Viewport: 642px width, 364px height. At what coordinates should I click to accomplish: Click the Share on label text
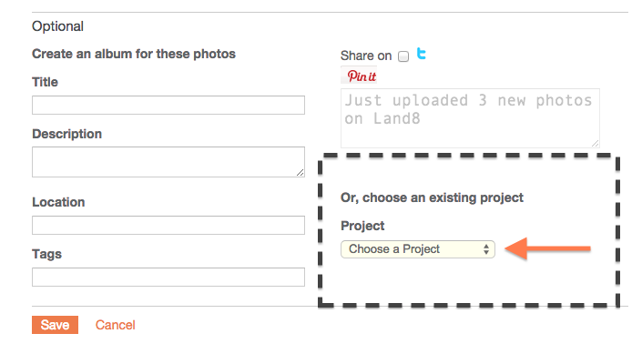click(366, 56)
